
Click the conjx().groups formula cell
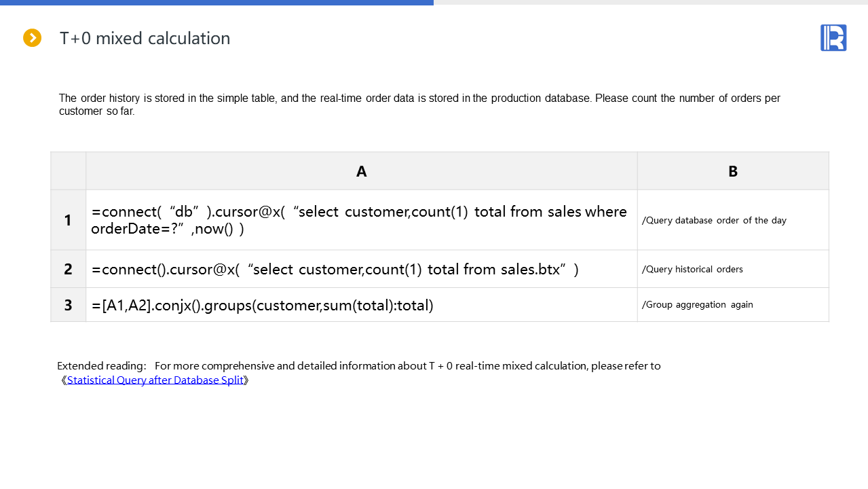(x=262, y=306)
